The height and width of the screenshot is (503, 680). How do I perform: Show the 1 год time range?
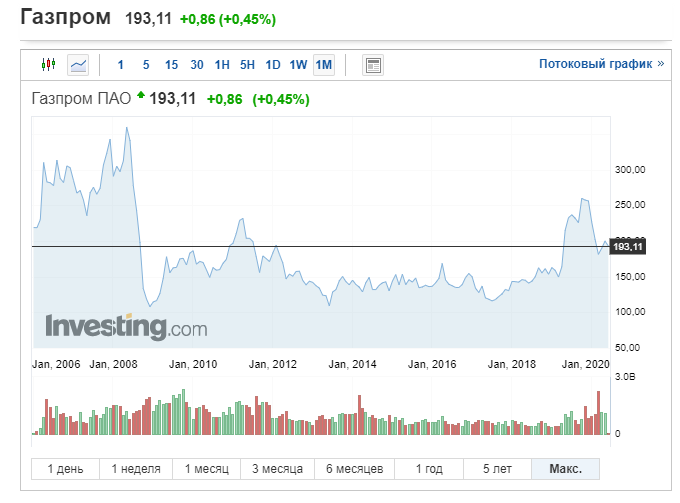click(x=428, y=469)
